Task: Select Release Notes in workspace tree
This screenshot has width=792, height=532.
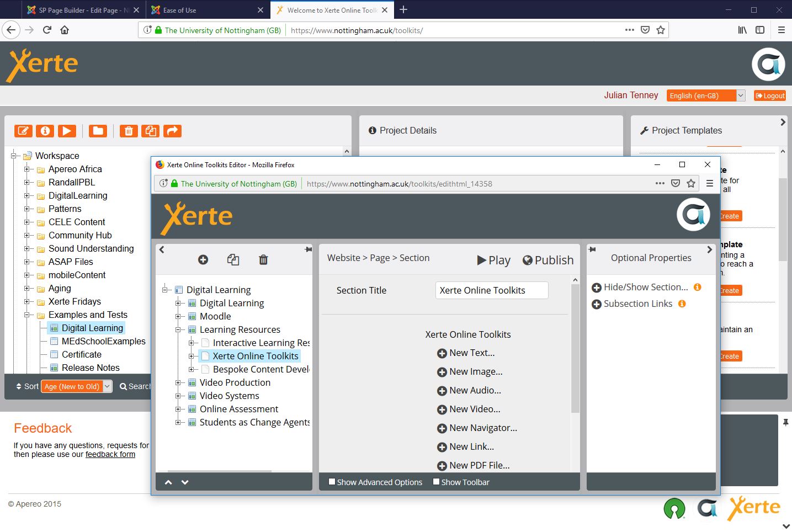Action: [91, 368]
